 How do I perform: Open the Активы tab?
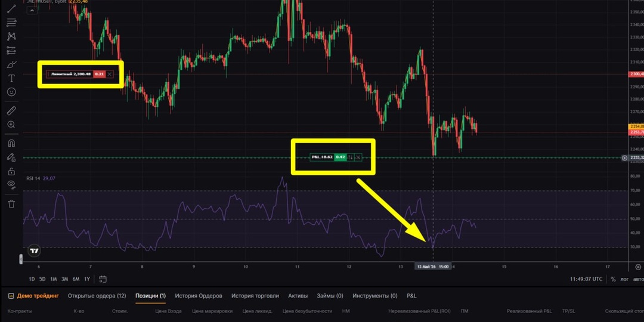298,296
